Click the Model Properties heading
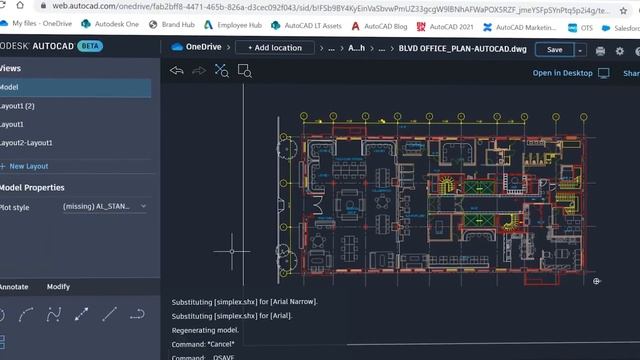Screen dimensions: 640x360 (32, 188)
